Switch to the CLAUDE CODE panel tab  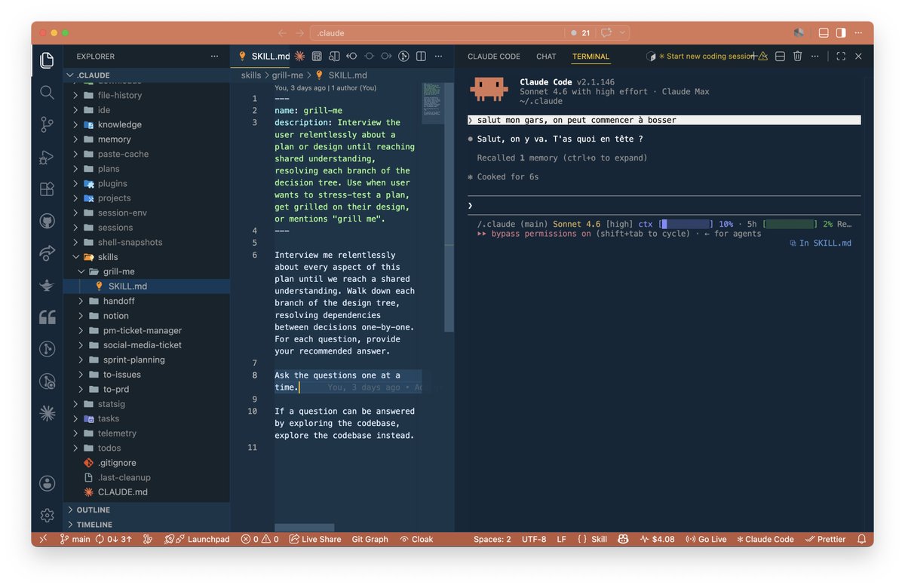pyautogui.click(x=494, y=57)
